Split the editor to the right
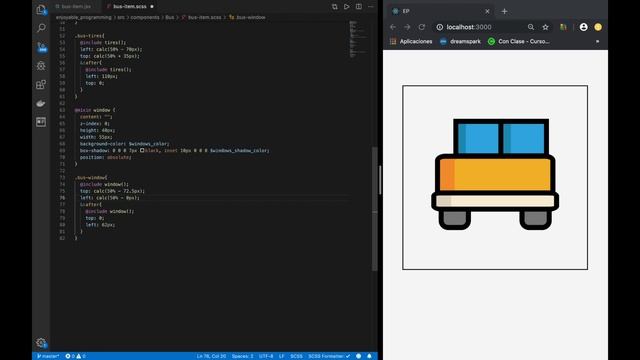This screenshot has width=640, height=360. tap(359, 7)
